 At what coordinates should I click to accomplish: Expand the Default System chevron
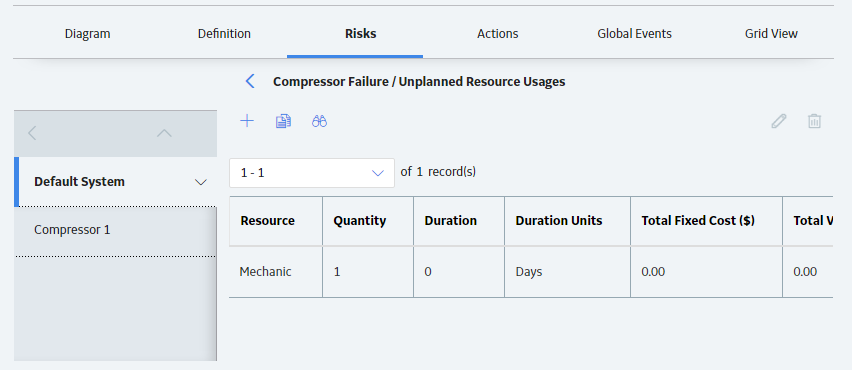pyautogui.click(x=201, y=182)
